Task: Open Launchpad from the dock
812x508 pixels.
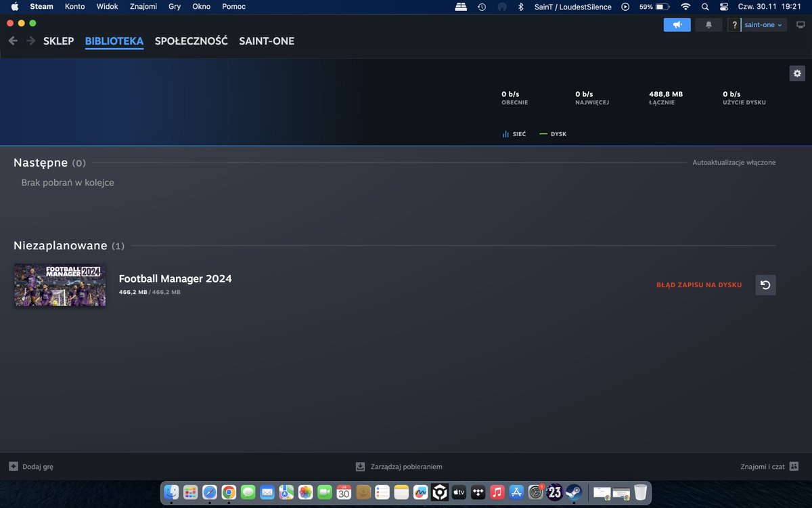Action: pyautogui.click(x=191, y=492)
